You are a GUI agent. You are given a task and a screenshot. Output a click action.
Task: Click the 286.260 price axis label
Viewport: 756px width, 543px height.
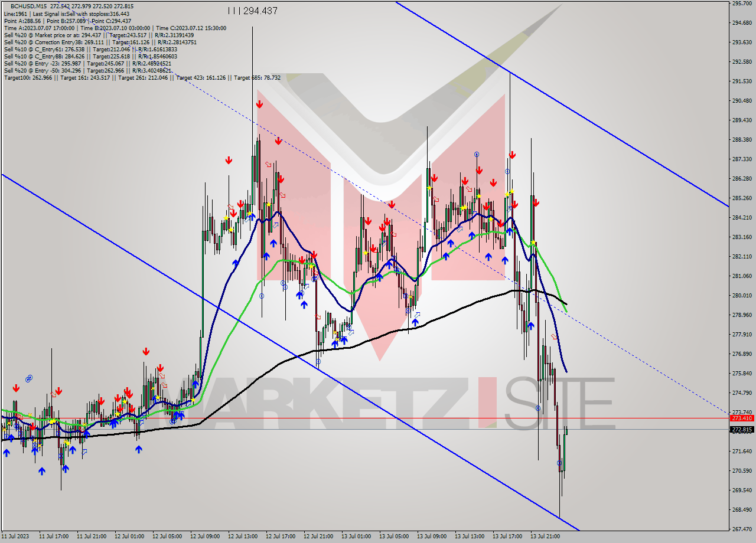tap(742, 179)
